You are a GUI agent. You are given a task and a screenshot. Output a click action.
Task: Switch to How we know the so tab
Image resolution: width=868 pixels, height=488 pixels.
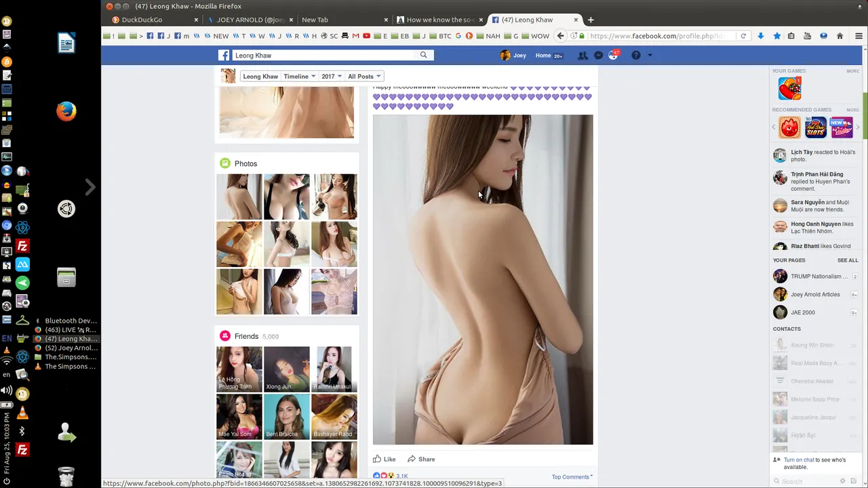tap(439, 20)
